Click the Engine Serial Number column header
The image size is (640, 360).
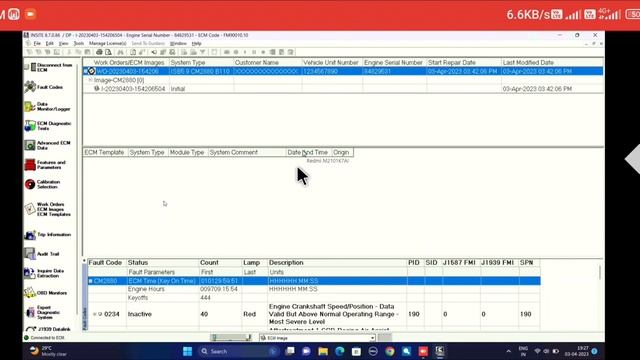[x=393, y=62]
